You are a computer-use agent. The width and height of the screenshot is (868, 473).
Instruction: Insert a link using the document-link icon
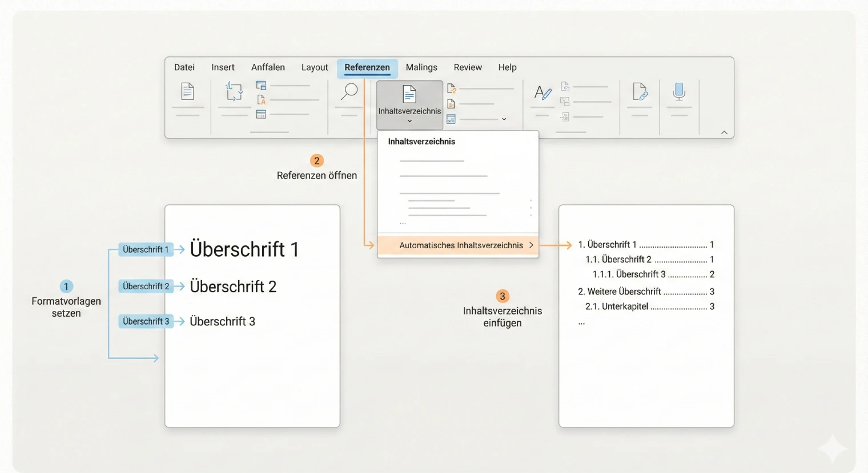point(639,92)
